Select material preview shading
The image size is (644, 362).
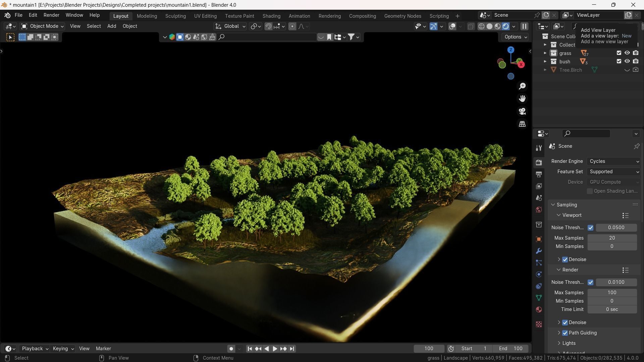tap(497, 26)
